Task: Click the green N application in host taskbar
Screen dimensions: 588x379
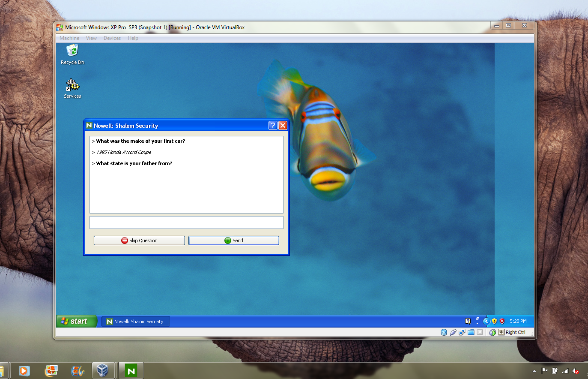Action: click(x=131, y=371)
